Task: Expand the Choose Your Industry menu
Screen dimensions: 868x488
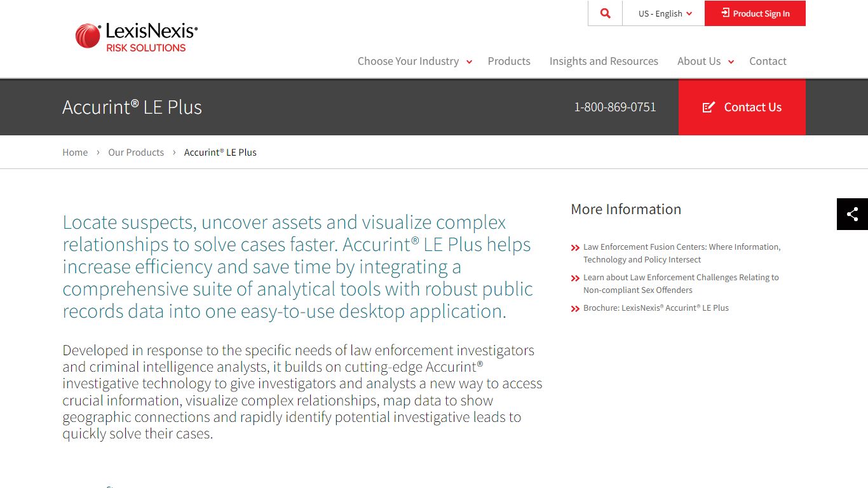Action: tap(408, 61)
